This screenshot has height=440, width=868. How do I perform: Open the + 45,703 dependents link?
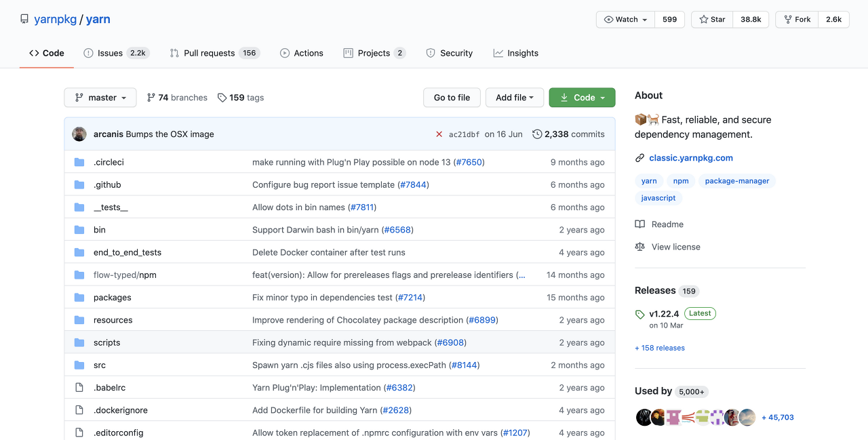[778, 418]
